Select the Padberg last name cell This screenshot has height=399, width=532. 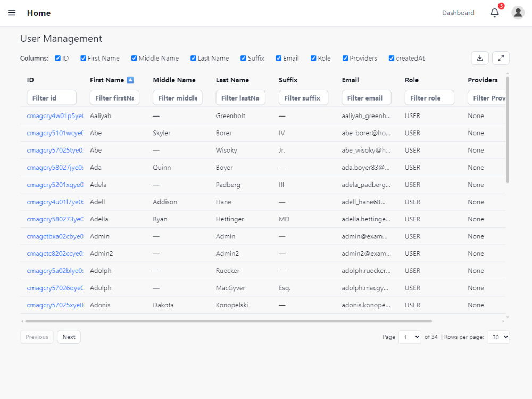(228, 185)
